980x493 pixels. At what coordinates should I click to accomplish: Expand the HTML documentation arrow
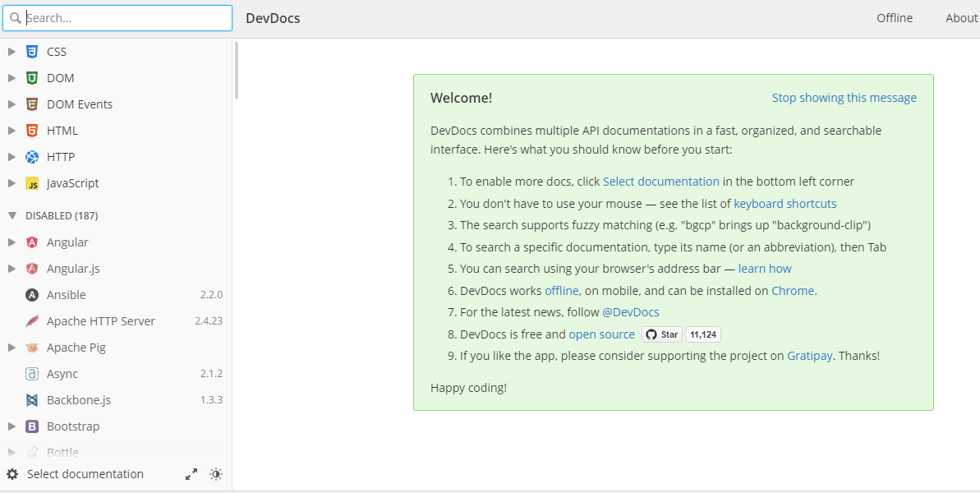tap(12, 131)
